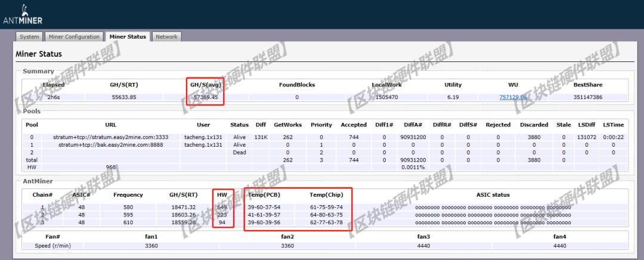Click pool URL bak.easy2mine.com:8888
Image resolution: width=644 pixels, height=260 pixels.
pos(110,144)
